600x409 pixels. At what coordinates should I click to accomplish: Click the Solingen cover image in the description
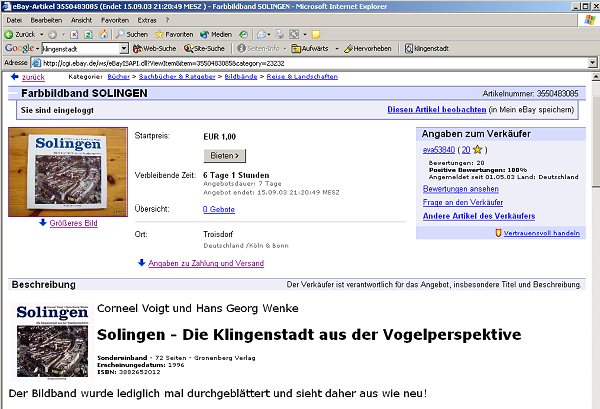[x=52, y=342]
